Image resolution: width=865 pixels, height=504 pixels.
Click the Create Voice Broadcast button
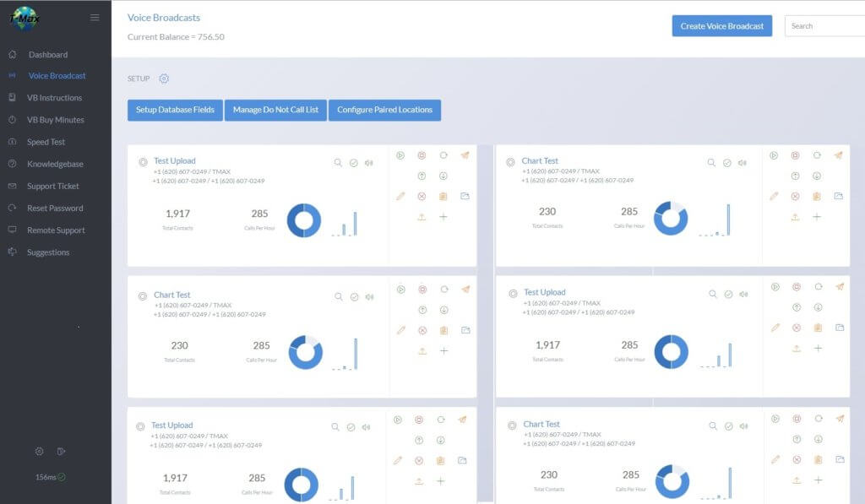click(721, 26)
